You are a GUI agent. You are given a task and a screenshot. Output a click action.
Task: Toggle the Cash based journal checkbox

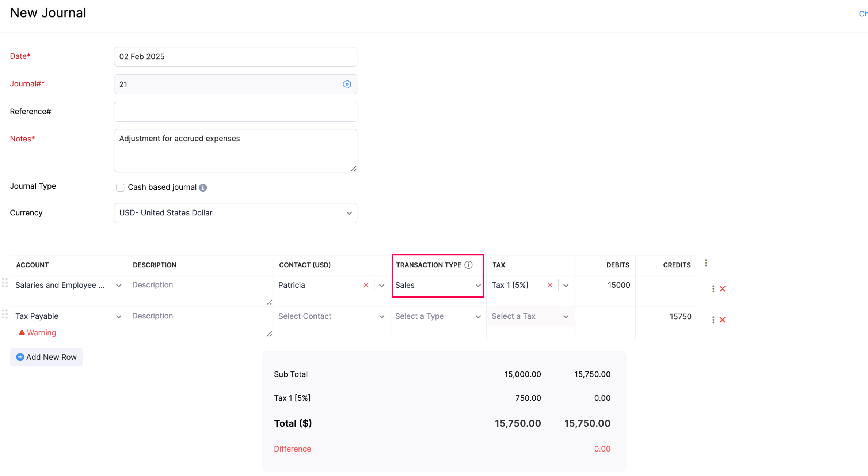(x=120, y=187)
